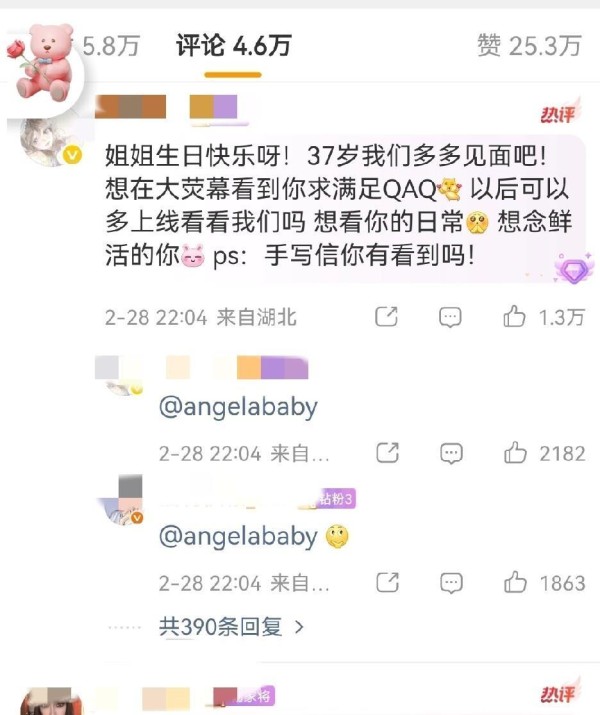
Task: Open @angelababy mention next to thinking emoji
Action: tap(238, 537)
